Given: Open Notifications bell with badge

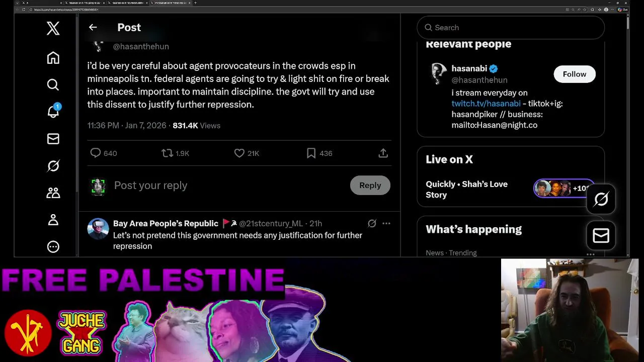Looking at the screenshot, I should click(53, 111).
